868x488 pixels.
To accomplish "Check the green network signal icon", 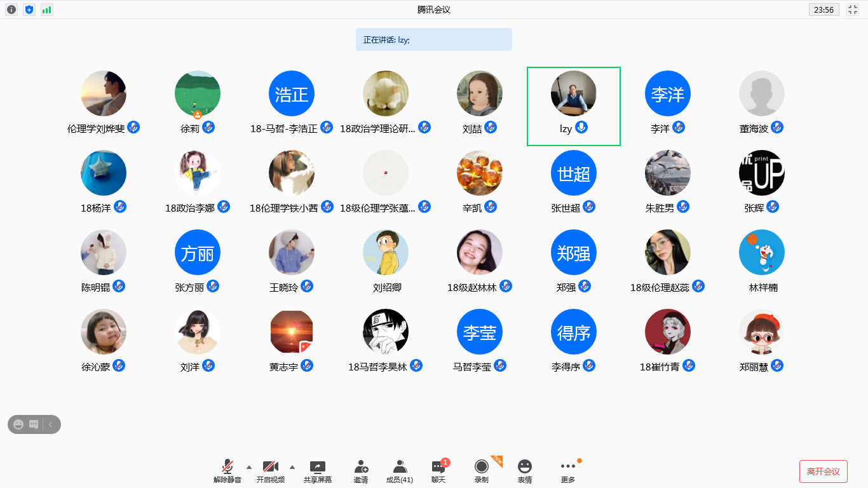I will tap(47, 10).
